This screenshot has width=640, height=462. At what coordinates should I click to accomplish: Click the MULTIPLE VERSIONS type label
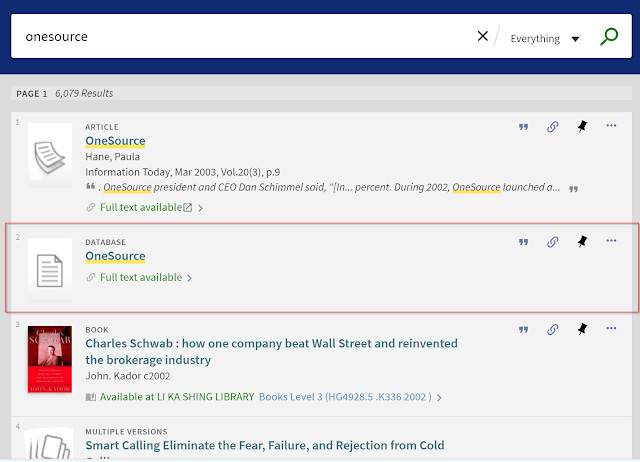click(x=126, y=432)
